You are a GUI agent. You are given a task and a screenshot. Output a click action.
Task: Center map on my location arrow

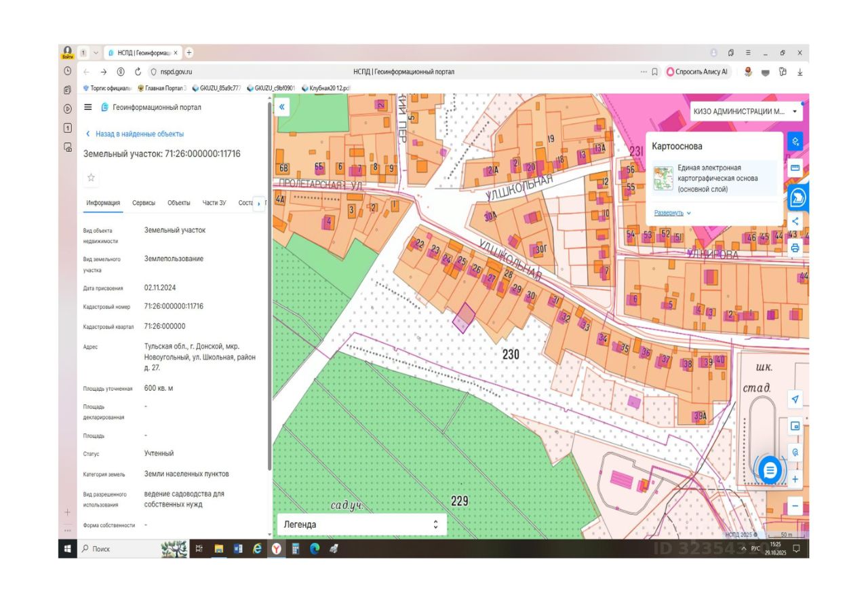pos(795,400)
